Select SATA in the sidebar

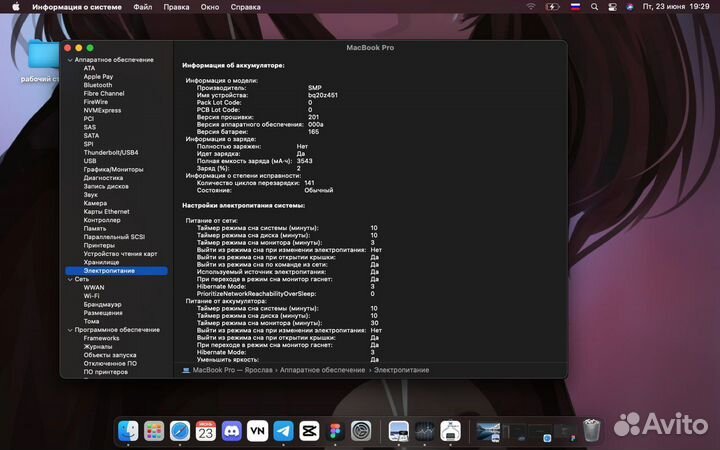[91, 135]
